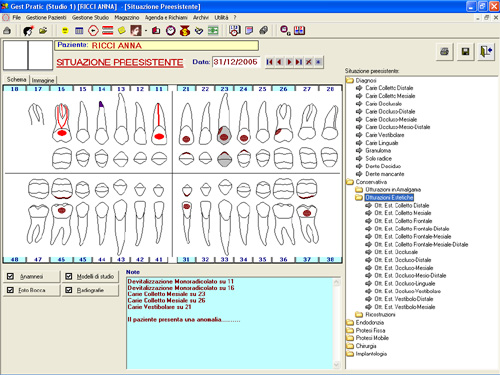The image size is (500, 375).
Task: Click inside the Note text area
Action: (x=230, y=323)
